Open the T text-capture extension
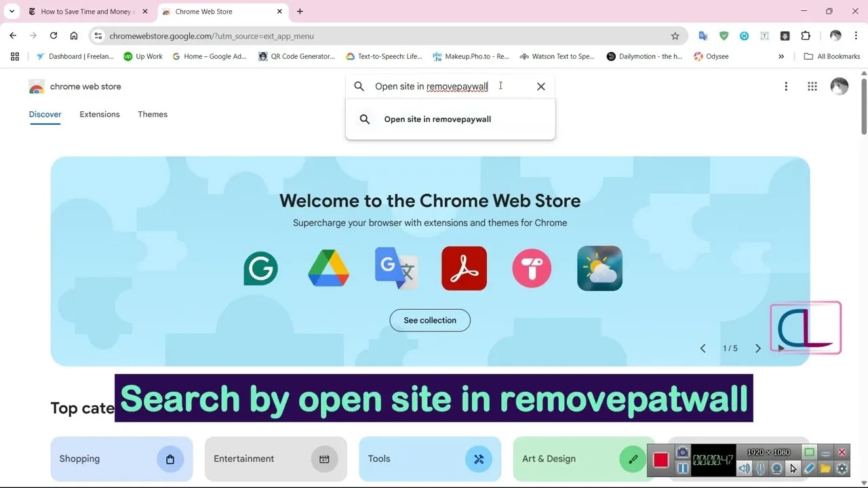 pyautogui.click(x=764, y=36)
